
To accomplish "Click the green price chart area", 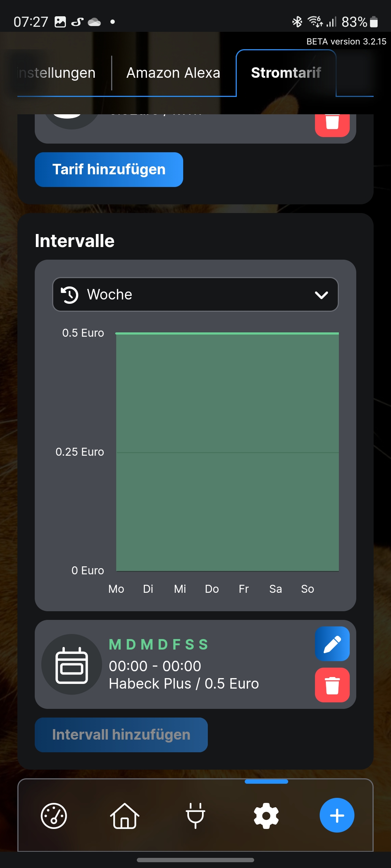I will click(227, 452).
